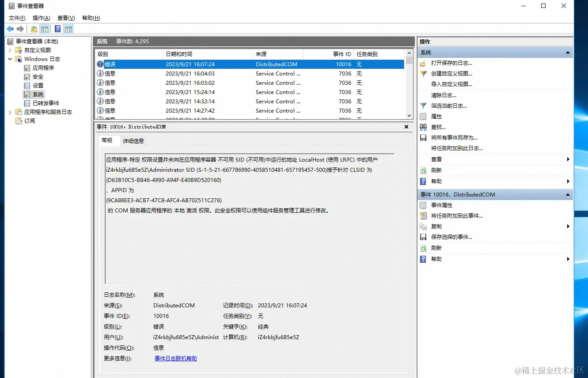Click event list scrollbar down arrow
Screen dimensions: 588x378
click(410, 116)
